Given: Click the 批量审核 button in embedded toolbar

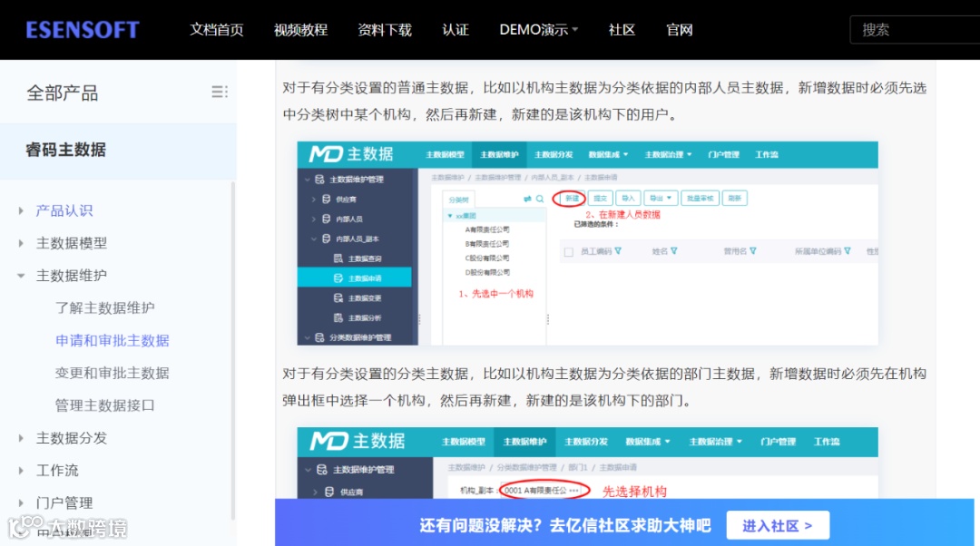Looking at the screenshot, I should [700, 199].
